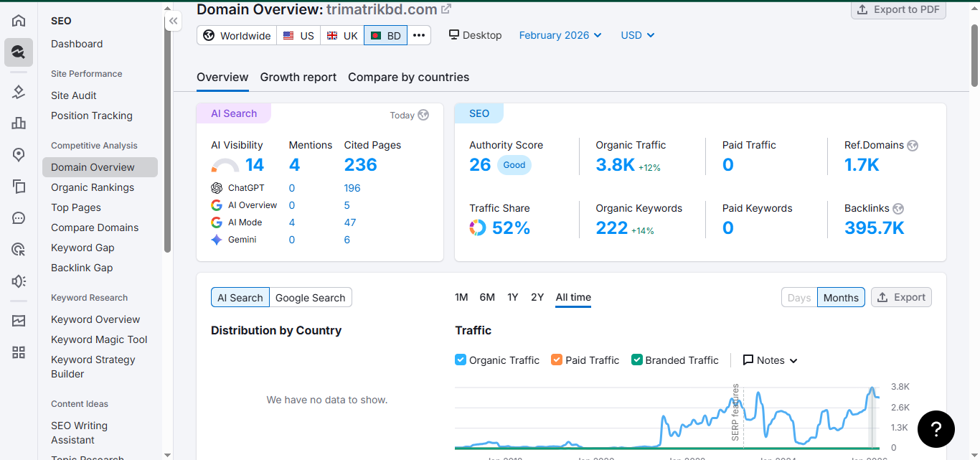Click the Cited Pages count 236
The height and width of the screenshot is (460, 980).
[x=361, y=165]
